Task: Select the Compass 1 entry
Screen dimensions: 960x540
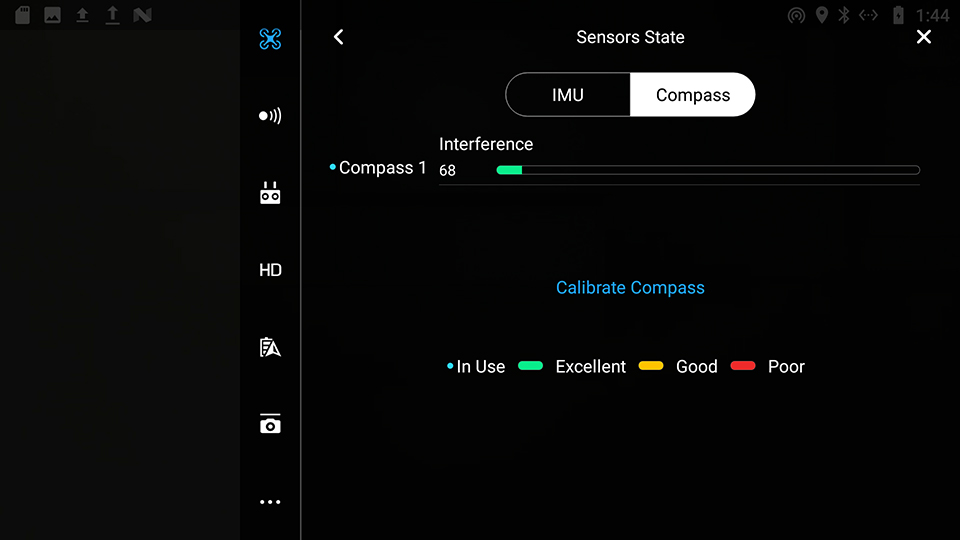Action: click(x=378, y=168)
